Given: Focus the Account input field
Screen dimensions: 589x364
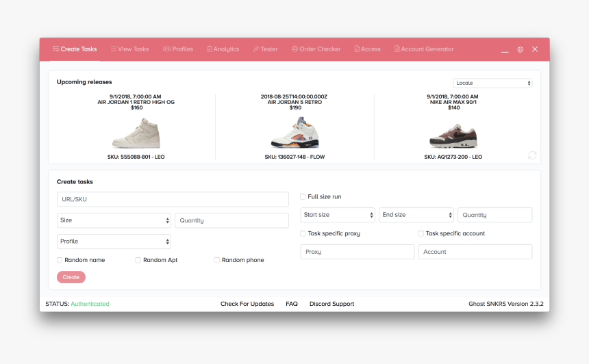Looking at the screenshot, I should 475,252.
